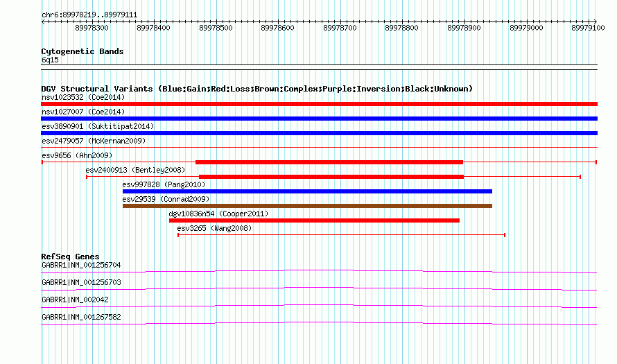Screen dimensions: 617x364
Task: Select the nsv1027007 (Coe2014) blue gain bar
Action: [319, 119]
